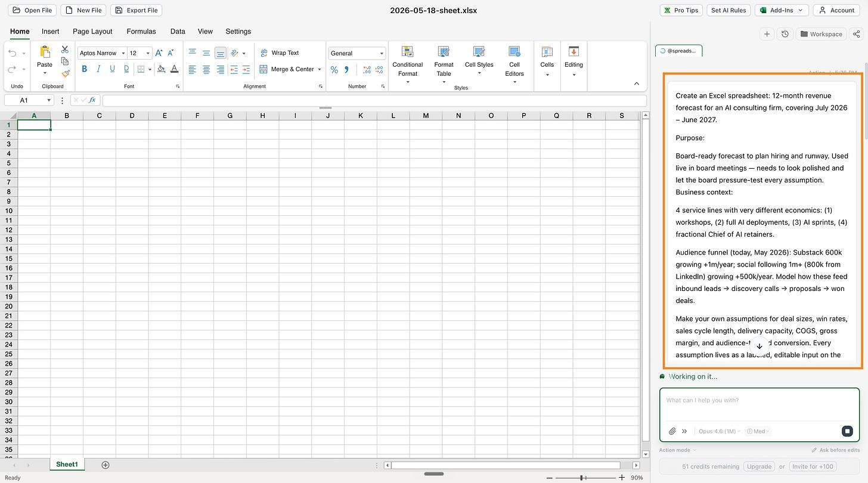Expand the Cell Styles dropdown
This screenshot has width=868, height=483.
point(479,73)
